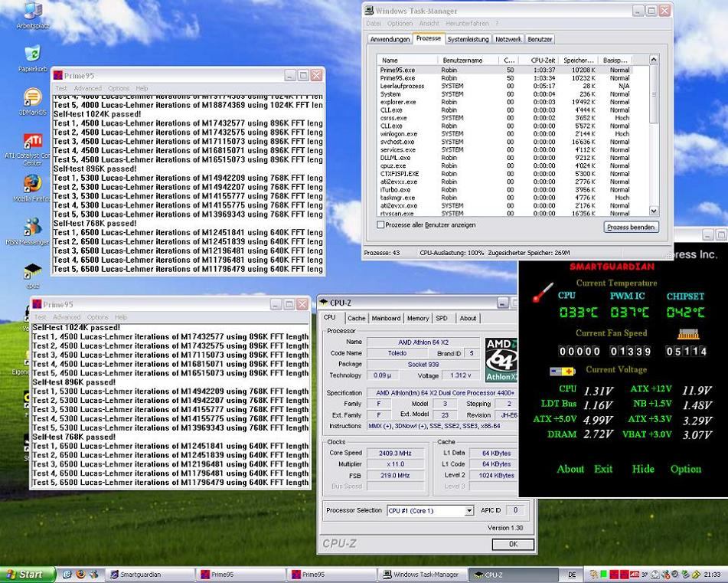Click the scroll-up arrow in the process list
The image size is (728, 583).
pos(654,60)
